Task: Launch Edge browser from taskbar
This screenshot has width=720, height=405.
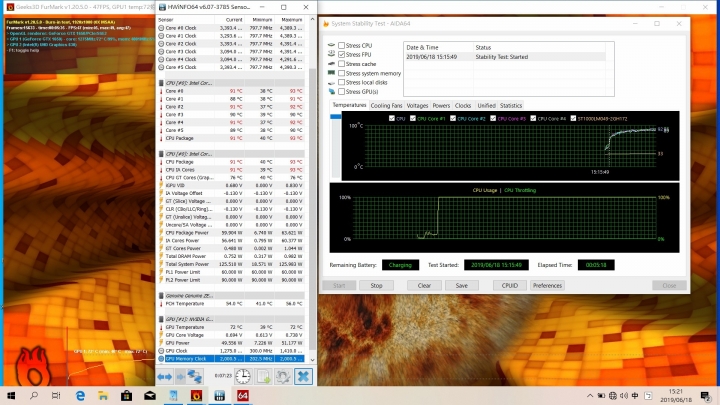Action: pos(80,395)
